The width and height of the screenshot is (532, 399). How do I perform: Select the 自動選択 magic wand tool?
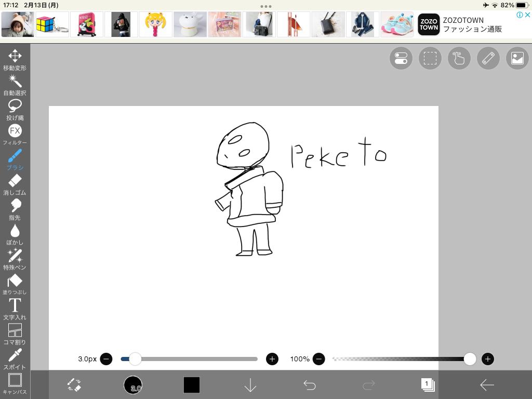point(15,84)
